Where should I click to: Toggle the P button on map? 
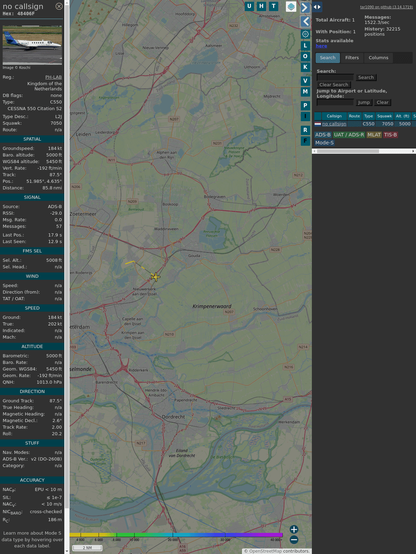(305, 105)
